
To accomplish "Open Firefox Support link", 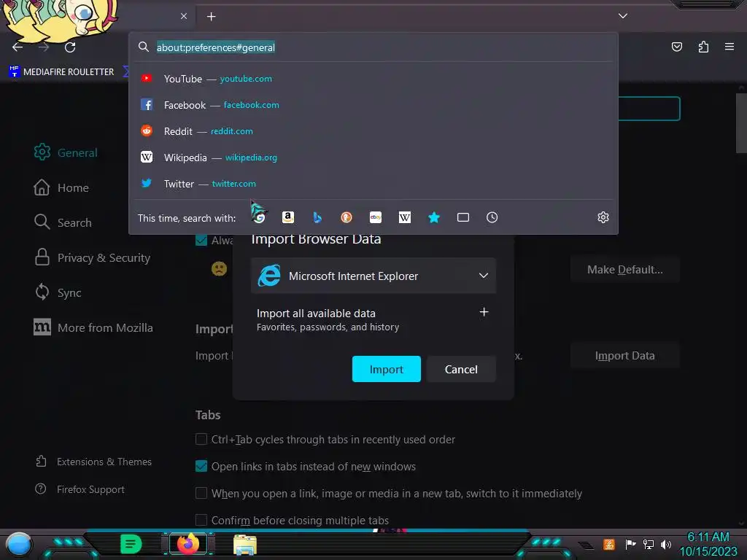I will [x=80, y=489].
